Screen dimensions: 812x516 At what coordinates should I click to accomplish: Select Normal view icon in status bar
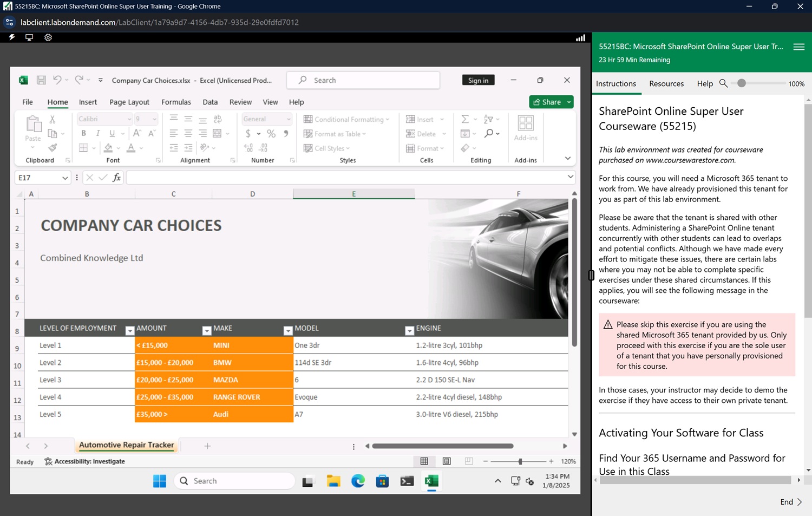click(x=424, y=461)
